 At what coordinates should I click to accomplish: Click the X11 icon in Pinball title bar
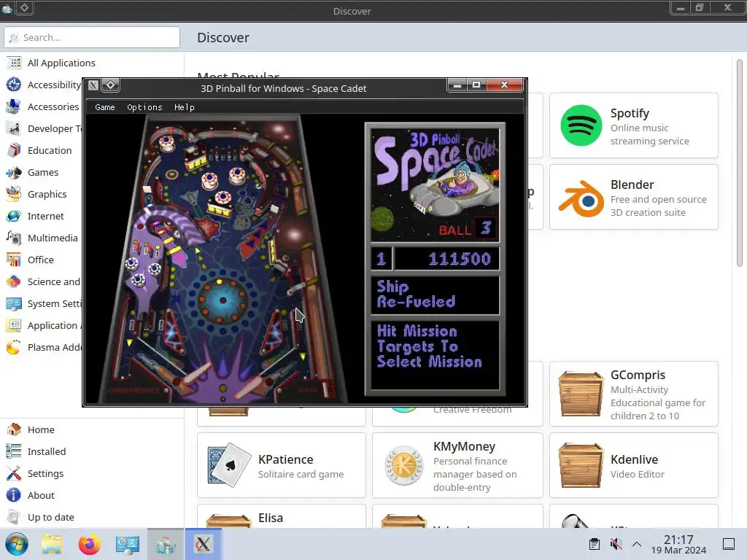click(x=93, y=85)
